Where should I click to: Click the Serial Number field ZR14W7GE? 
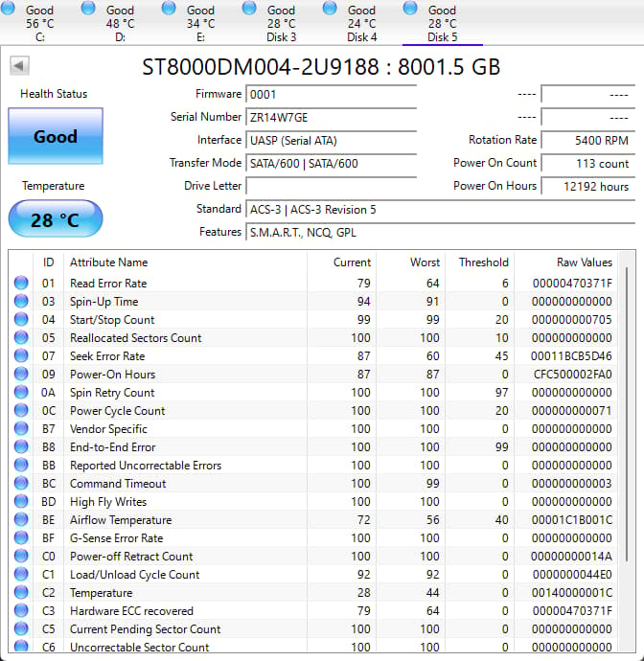click(331, 117)
